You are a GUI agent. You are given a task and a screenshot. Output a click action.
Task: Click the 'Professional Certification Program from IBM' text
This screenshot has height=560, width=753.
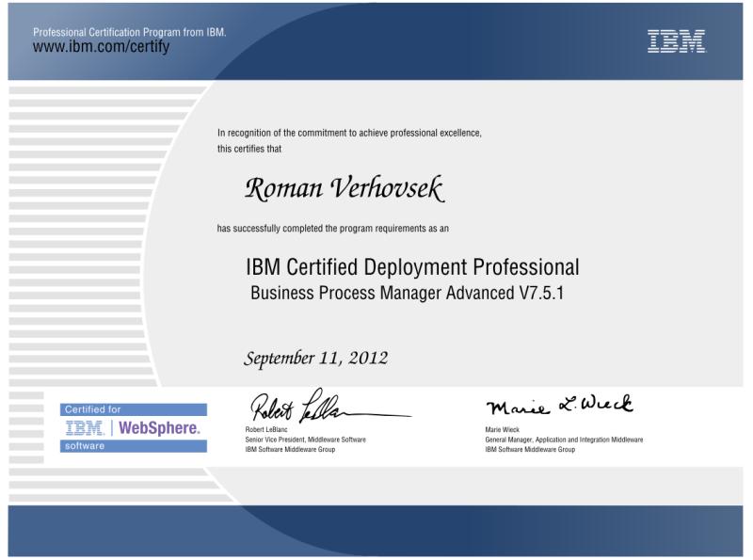click(x=129, y=32)
